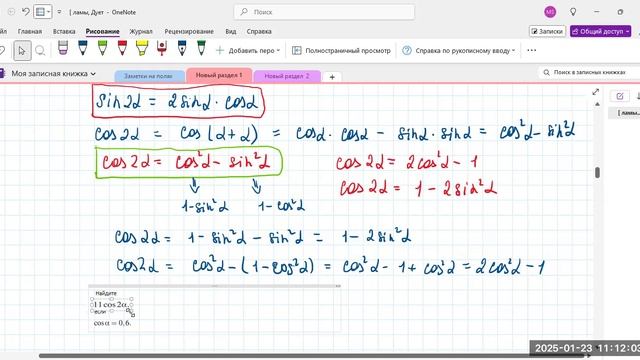Open the Рецензирование ribbon tab
640x360 pixels.
(189, 31)
